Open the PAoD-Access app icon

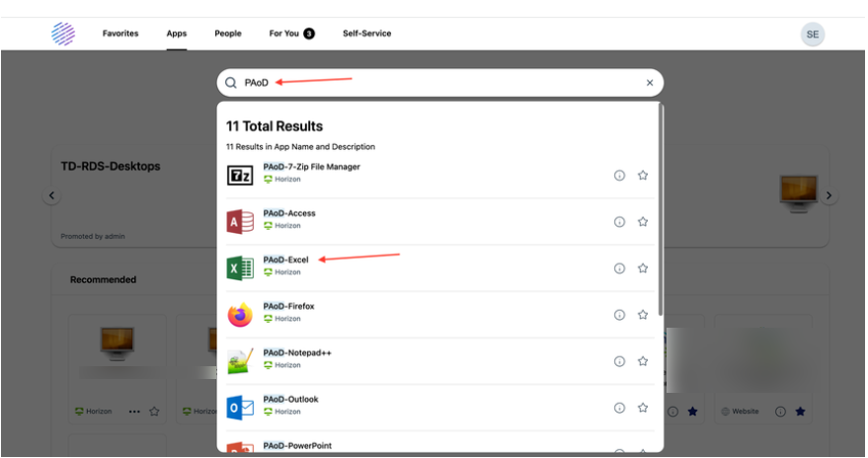click(x=240, y=222)
